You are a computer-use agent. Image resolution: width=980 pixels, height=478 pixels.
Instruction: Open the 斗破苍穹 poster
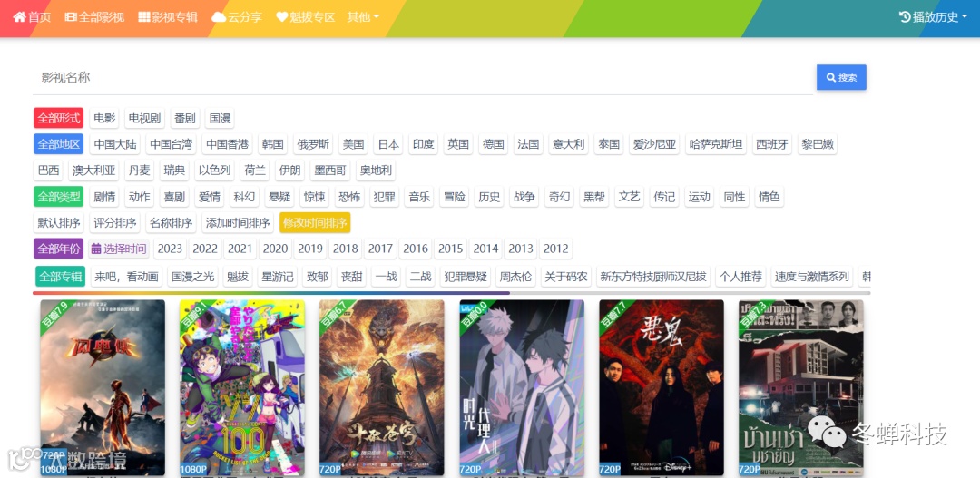point(382,387)
